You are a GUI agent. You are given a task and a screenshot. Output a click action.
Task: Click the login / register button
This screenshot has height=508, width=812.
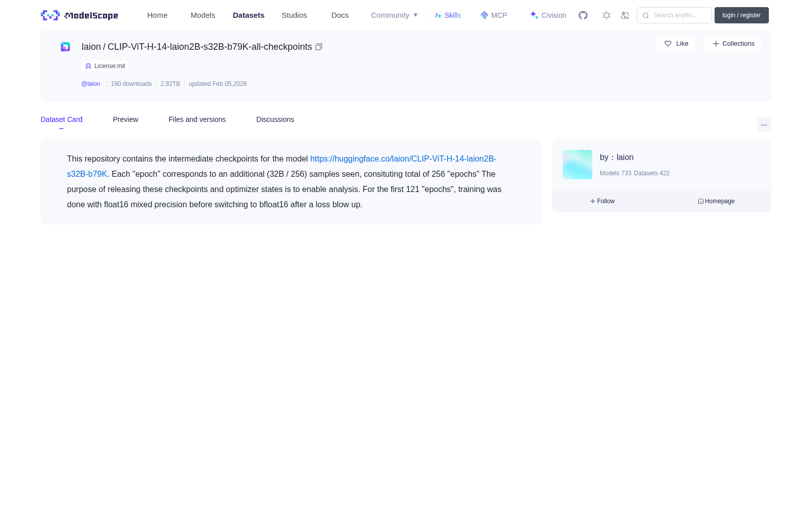tap(741, 15)
